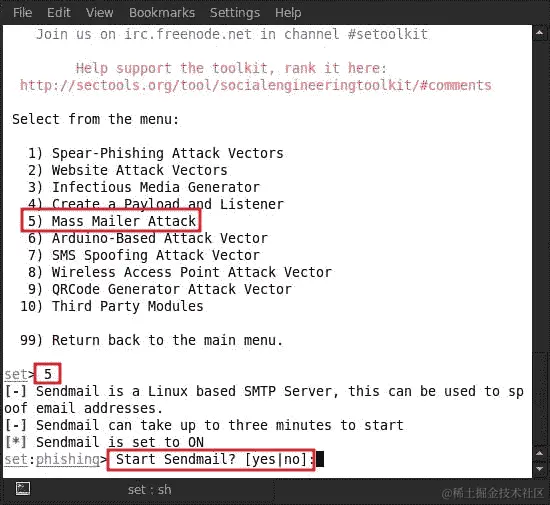
Task: Click the lower scroll up arrow near bottom
Action: click(x=539, y=453)
